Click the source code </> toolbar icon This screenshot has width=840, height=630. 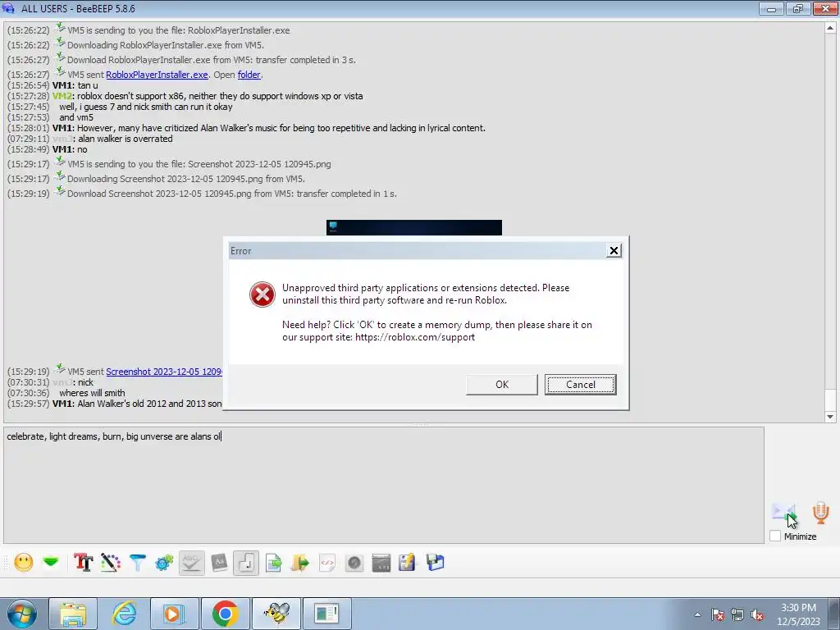click(x=327, y=563)
